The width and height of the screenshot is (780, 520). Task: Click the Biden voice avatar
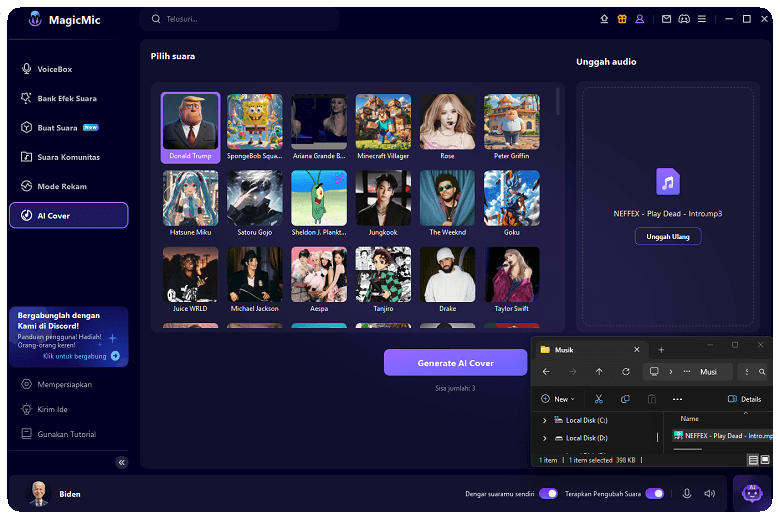point(38,494)
